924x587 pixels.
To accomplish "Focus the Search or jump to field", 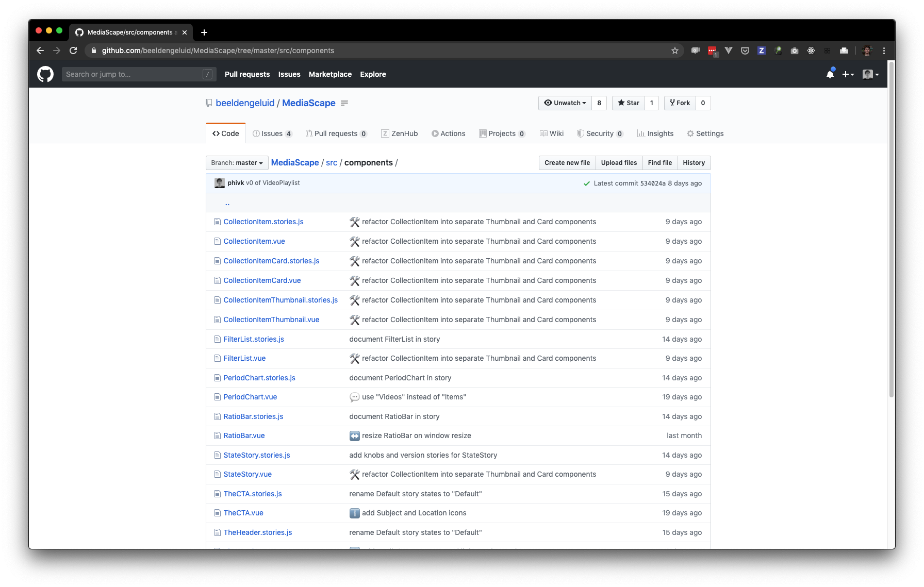I will click(139, 74).
